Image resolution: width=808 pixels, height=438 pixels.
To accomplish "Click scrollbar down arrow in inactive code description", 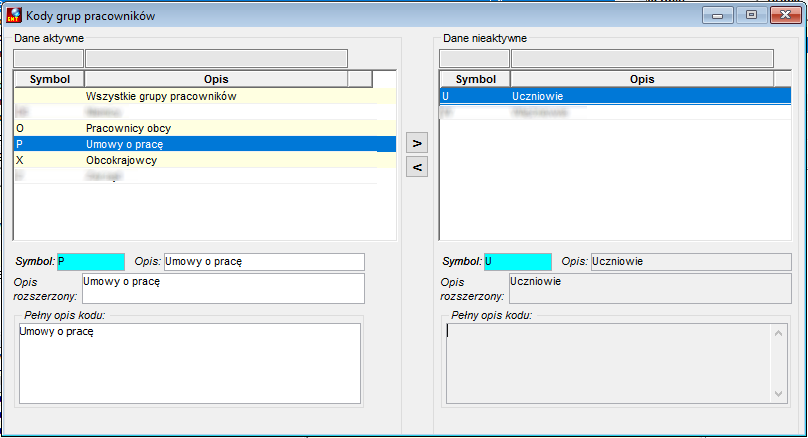I will click(778, 394).
